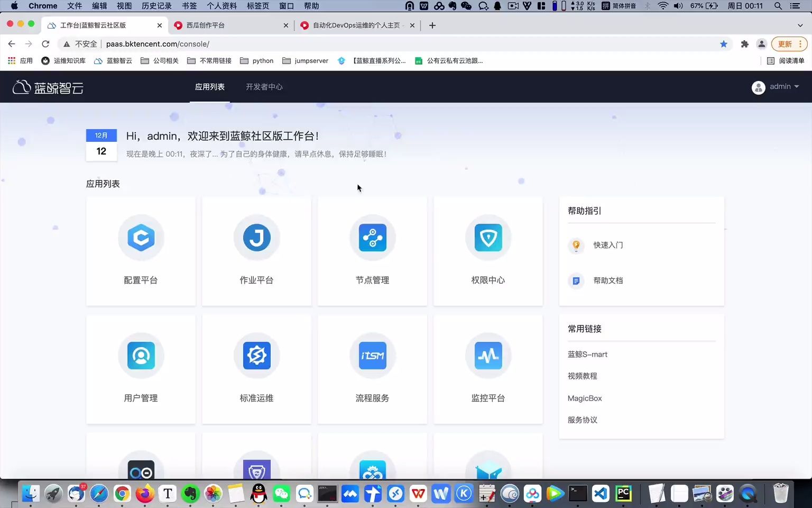Open the 监控平台 app icon
Screen dimensions: 812x508
[488, 356]
